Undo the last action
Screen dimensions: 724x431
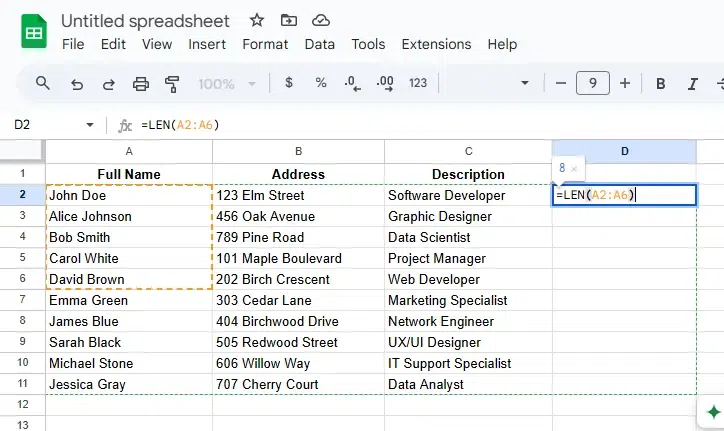[77, 84]
